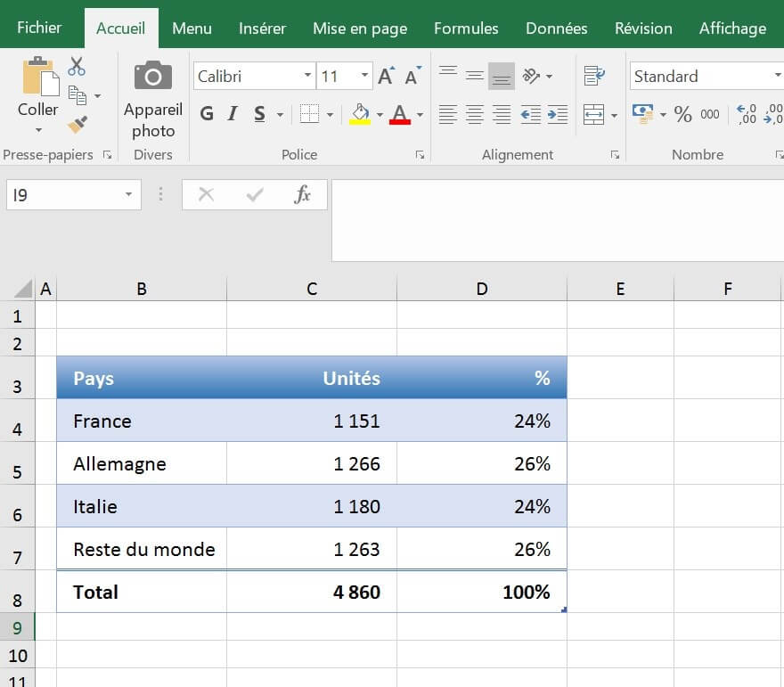Click the Copy icon
The image size is (784, 687).
78,95
